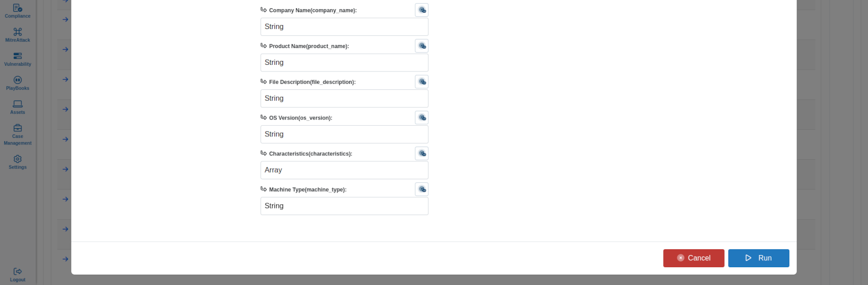Click the Characteristics(characteristics) label
The height and width of the screenshot is (285, 868).
tap(310, 154)
